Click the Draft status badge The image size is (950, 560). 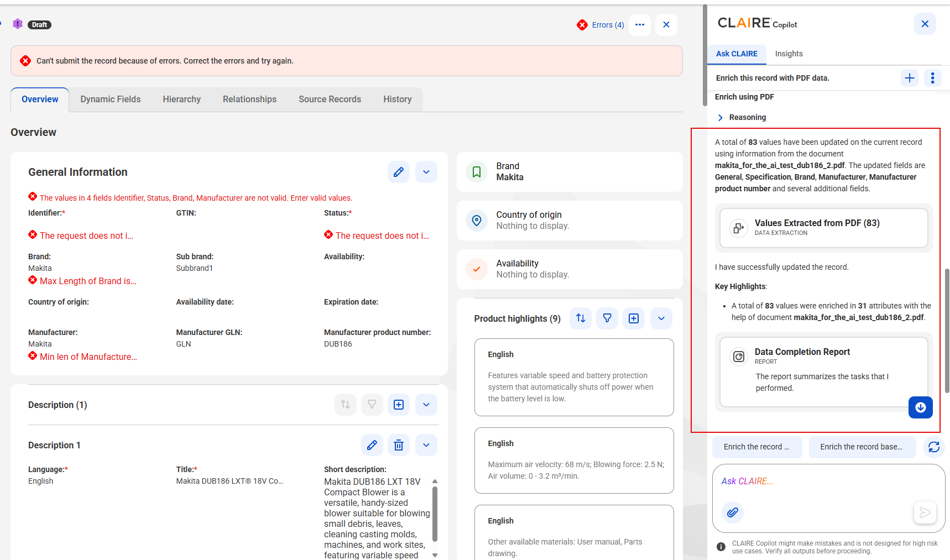coord(39,25)
